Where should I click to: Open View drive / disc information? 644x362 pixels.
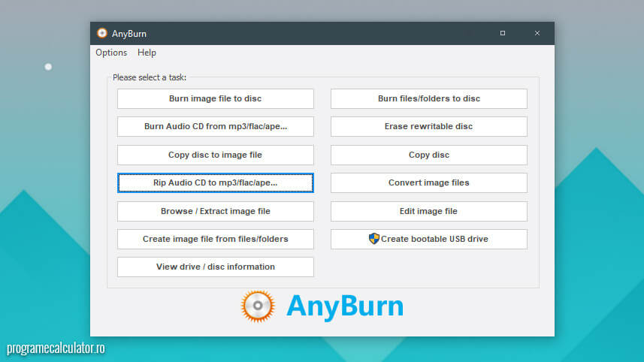pyautogui.click(x=215, y=267)
